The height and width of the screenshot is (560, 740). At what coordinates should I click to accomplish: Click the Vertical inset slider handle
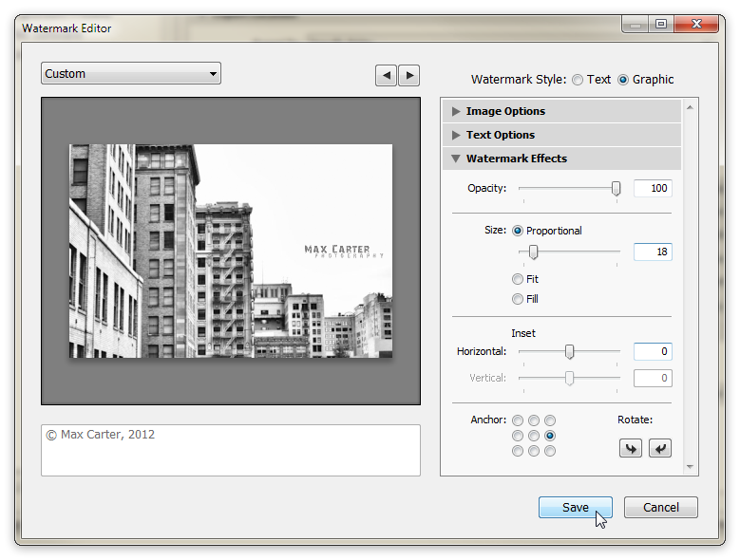coord(570,378)
